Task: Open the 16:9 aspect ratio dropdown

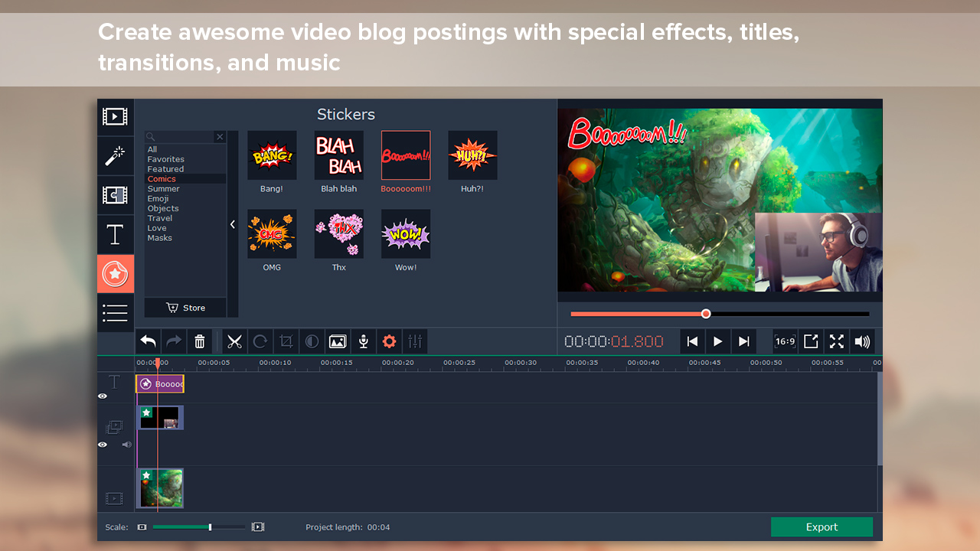Action: [x=785, y=341]
